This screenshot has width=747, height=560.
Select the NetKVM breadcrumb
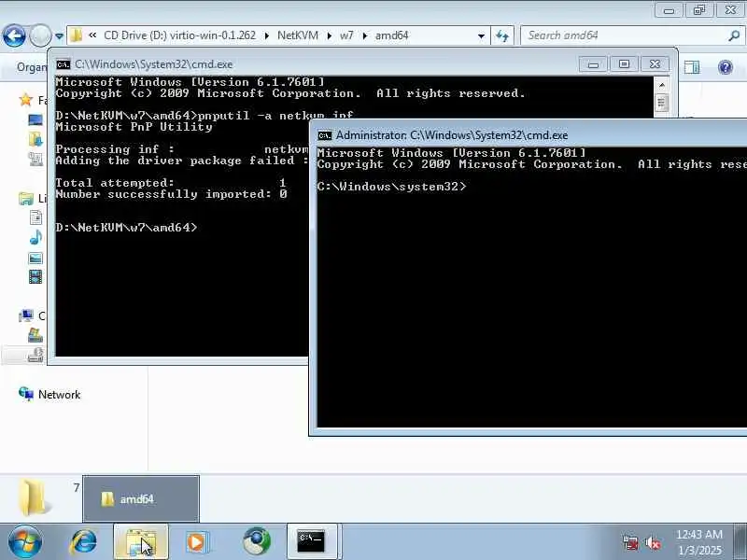pos(298,35)
